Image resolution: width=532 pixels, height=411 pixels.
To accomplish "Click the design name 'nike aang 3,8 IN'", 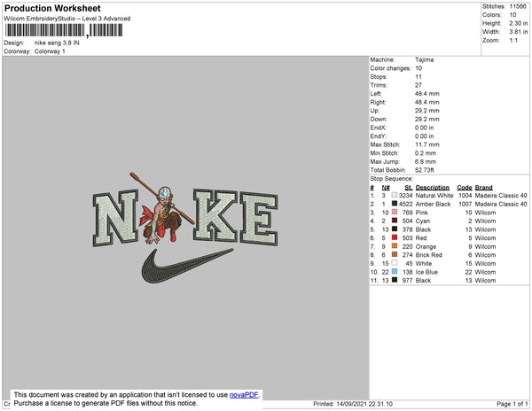I will pos(57,43).
